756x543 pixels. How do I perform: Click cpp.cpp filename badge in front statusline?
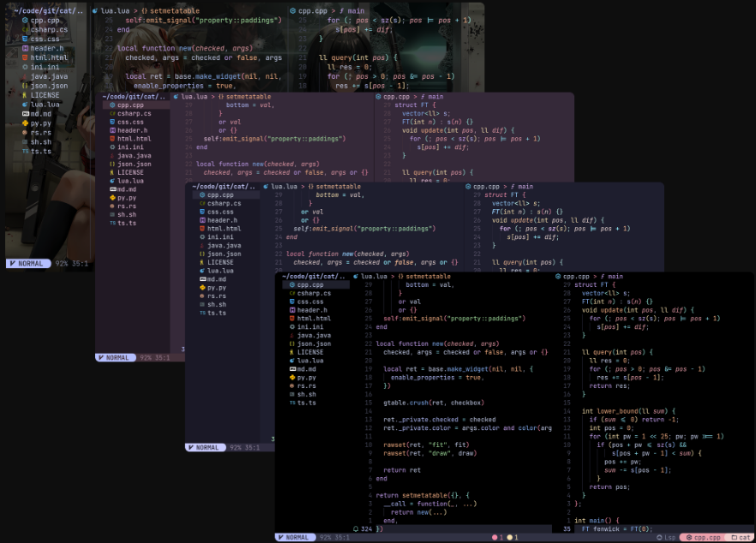pos(702,537)
